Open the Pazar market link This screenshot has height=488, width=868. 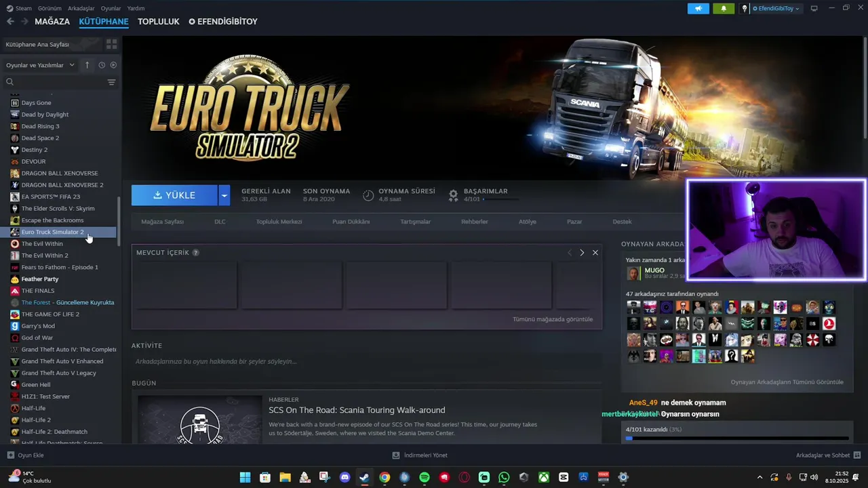[x=574, y=222]
